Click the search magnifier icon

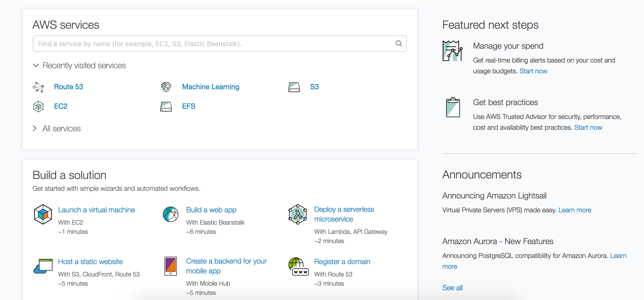click(x=399, y=43)
